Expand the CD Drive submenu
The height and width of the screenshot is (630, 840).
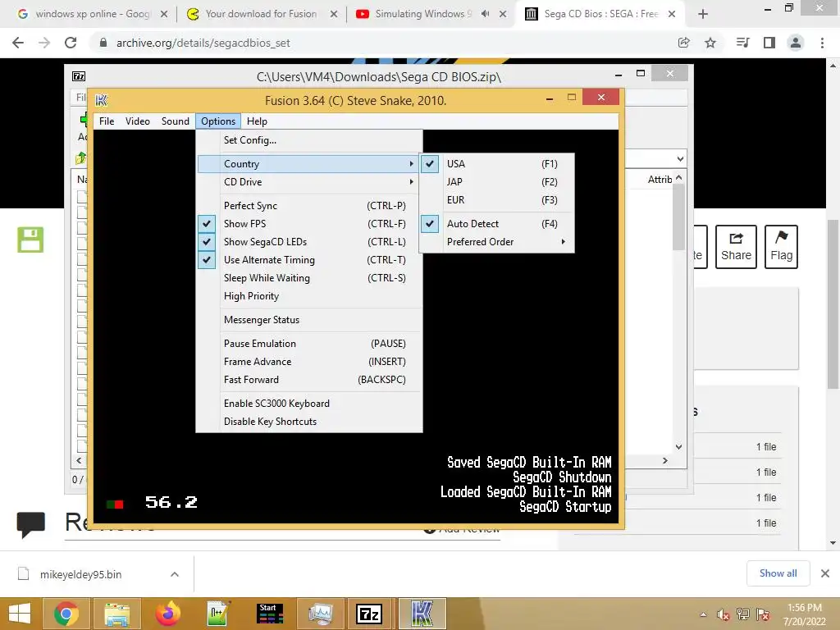tap(309, 182)
